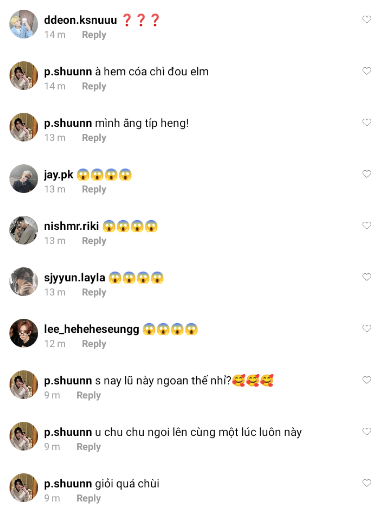Screen dimensions: 381x520
Task: Like jay.pk's shocked emoji comment
Action: pyautogui.click(x=366, y=174)
